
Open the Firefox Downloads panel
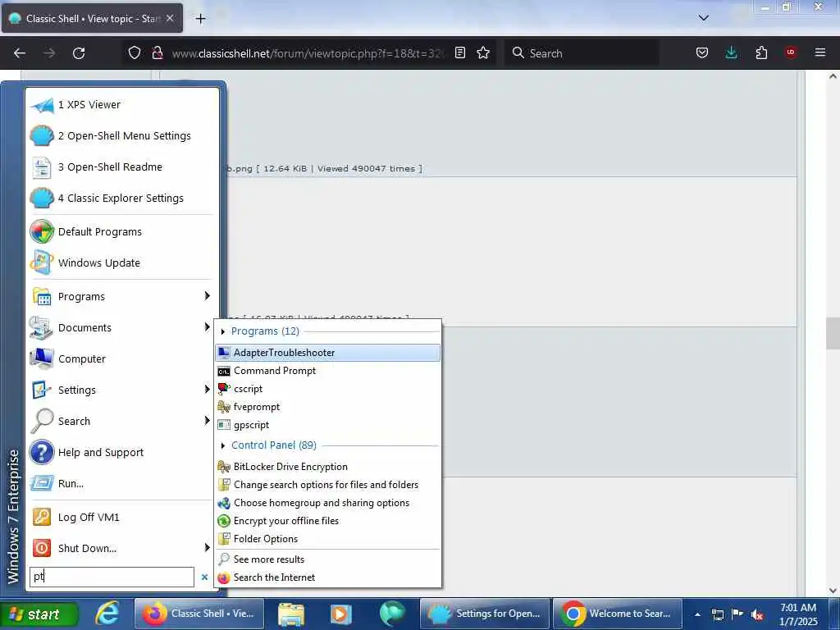pyautogui.click(x=731, y=52)
